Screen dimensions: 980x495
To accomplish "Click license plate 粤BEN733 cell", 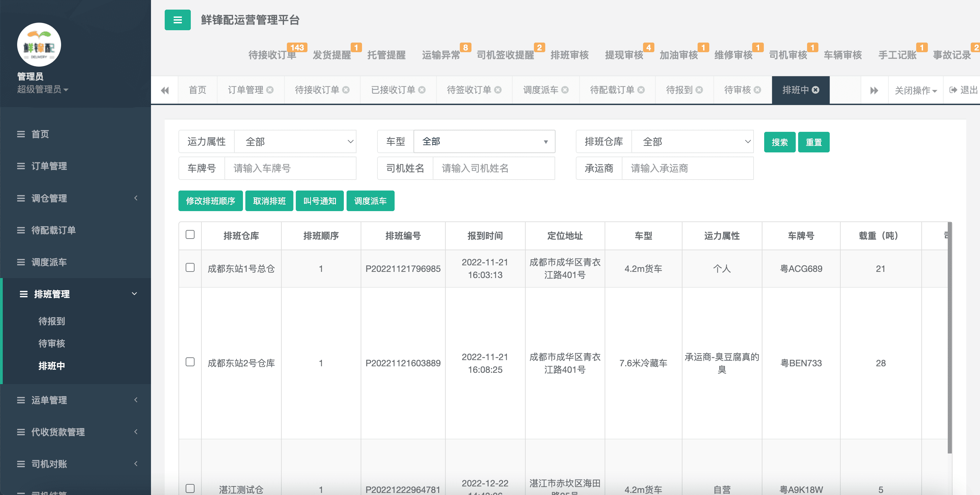I will tap(801, 363).
